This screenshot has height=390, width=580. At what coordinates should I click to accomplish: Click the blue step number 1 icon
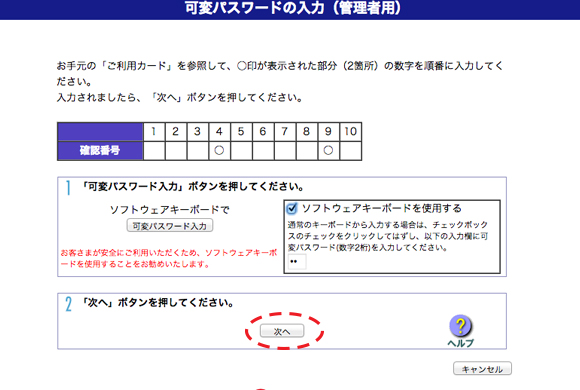click(x=68, y=188)
